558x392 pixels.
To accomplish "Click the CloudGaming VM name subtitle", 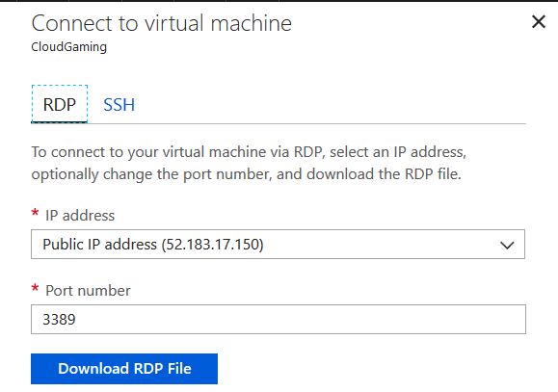I will click(69, 47).
